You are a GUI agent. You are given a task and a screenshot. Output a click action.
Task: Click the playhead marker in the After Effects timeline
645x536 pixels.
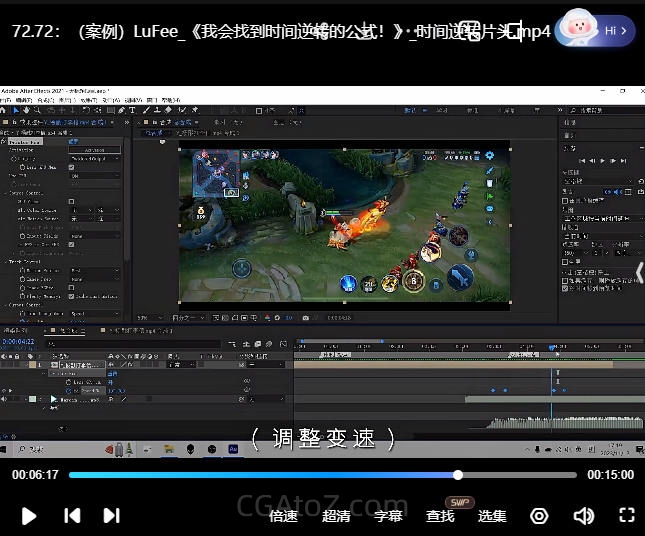(551, 348)
